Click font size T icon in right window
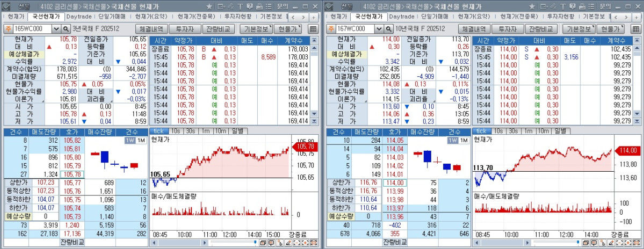This screenshot has height=249, width=644. (563, 6)
